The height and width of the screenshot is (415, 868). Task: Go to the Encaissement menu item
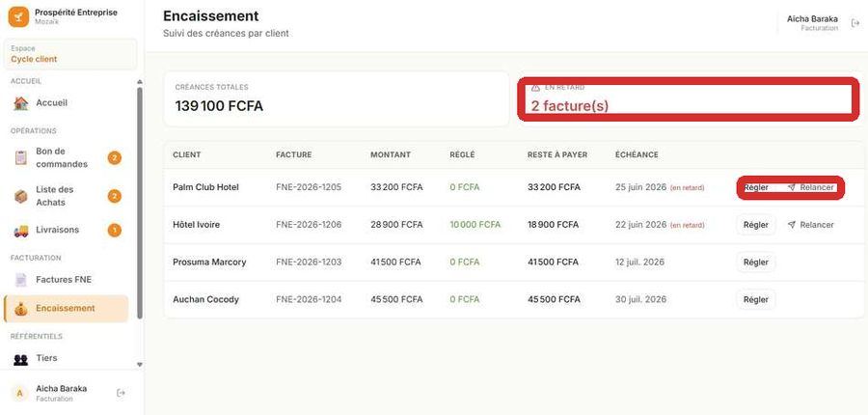tap(66, 309)
